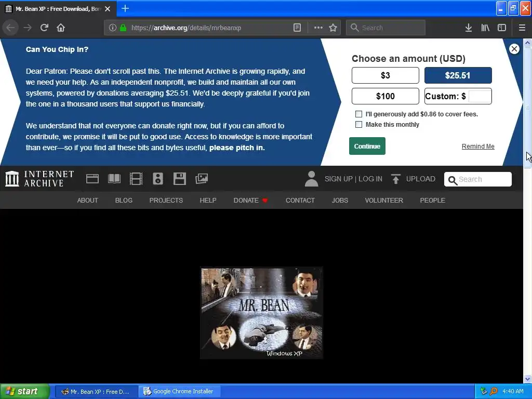532x399 pixels.
Task: Open the VOLUNTEER menu item
Action: tap(384, 200)
